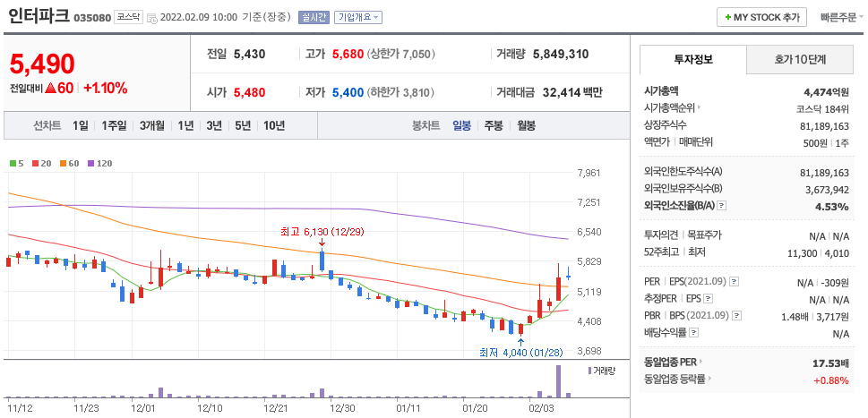Click the 12/30 date label on chart axis

(343, 408)
